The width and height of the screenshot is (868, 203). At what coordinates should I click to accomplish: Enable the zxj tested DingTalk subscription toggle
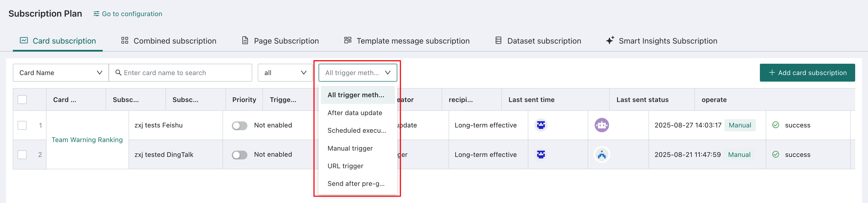[239, 155]
